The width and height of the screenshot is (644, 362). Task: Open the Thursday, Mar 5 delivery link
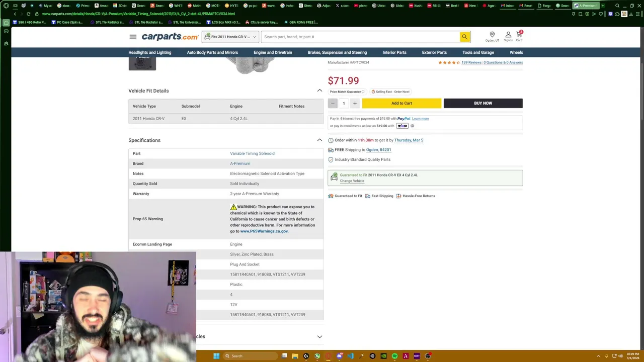pos(409,140)
